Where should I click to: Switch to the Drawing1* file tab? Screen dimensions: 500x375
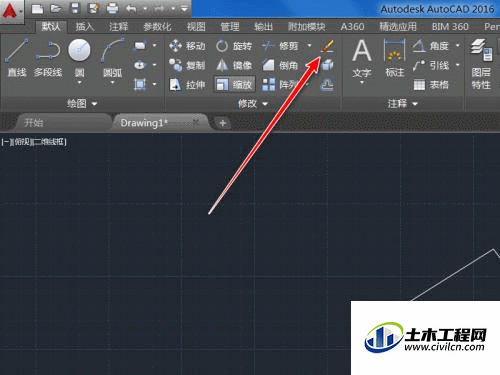click(x=143, y=123)
